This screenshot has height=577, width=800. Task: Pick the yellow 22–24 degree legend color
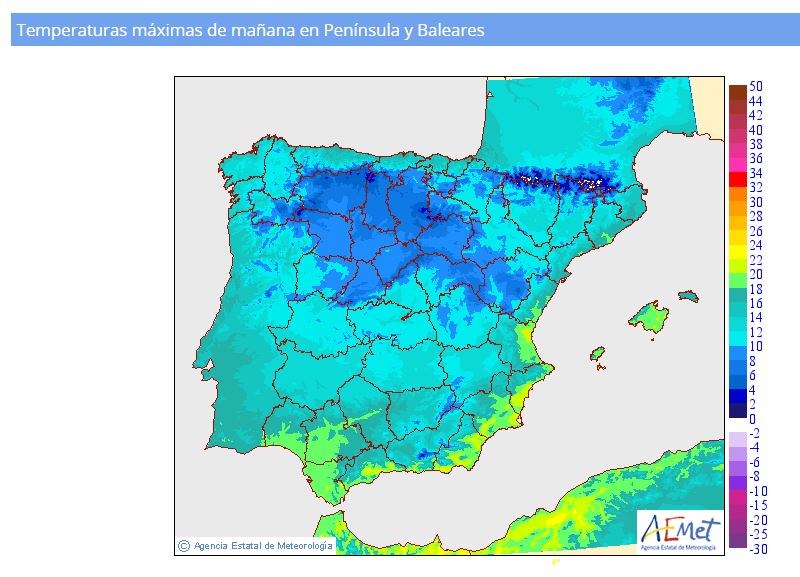(x=737, y=252)
